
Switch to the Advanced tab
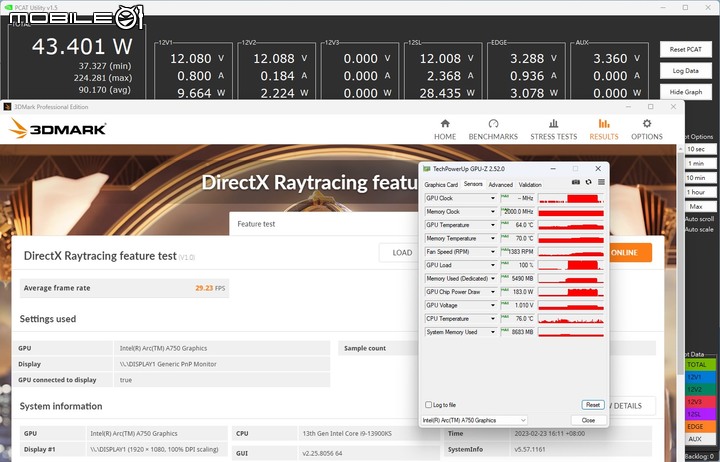pos(500,185)
